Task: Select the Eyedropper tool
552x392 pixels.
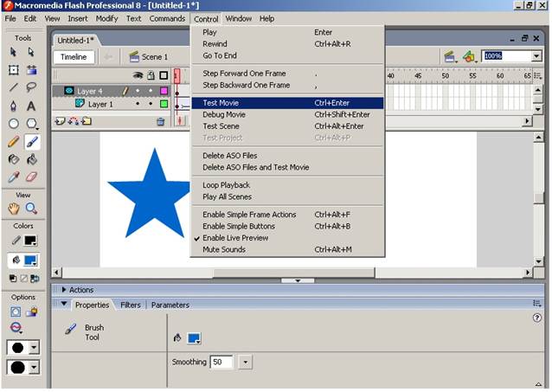Action: (13, 177)
